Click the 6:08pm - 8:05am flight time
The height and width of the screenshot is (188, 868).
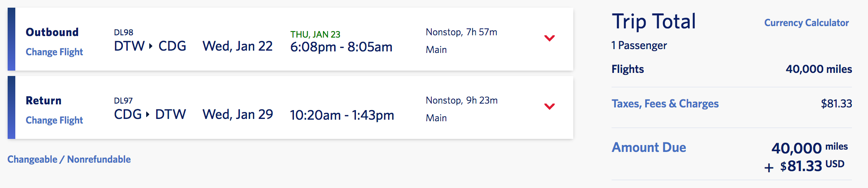coord(341,47)
